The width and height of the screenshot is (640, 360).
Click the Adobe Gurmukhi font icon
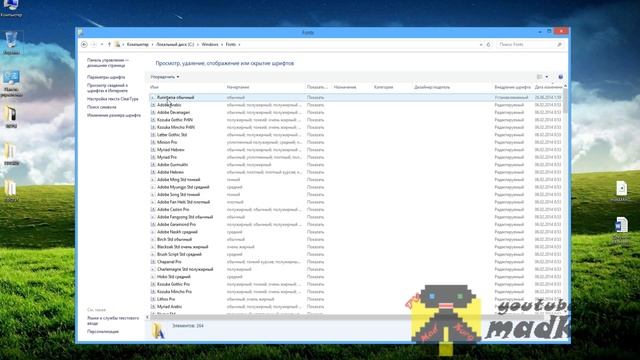pyautogui.click(x=153, y=165)
